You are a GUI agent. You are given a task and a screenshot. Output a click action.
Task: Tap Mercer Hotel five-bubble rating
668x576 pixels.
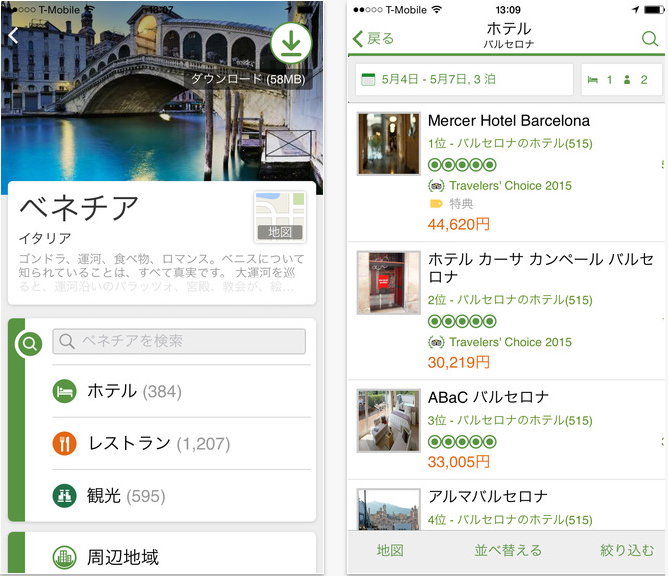click(x=462, y=164)
